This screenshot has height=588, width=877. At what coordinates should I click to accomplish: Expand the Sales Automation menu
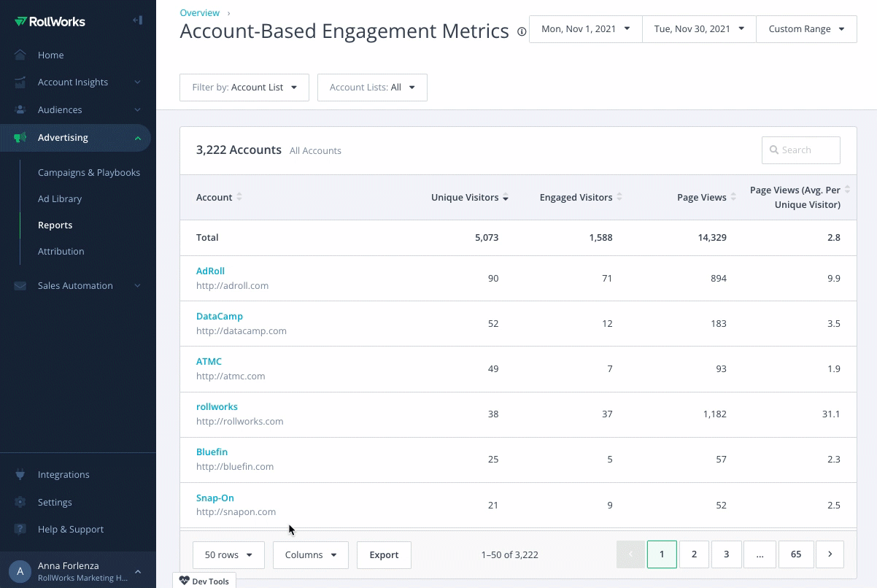tap(137, 286)
